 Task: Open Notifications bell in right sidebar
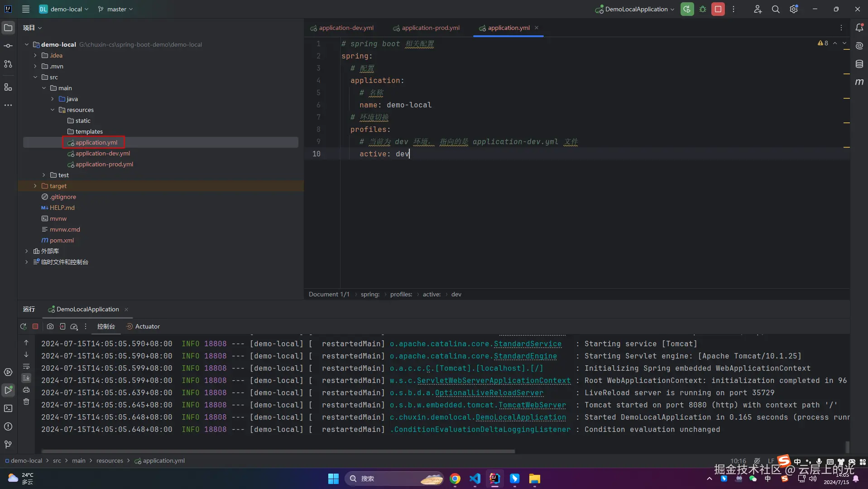(x=859, y=28)
